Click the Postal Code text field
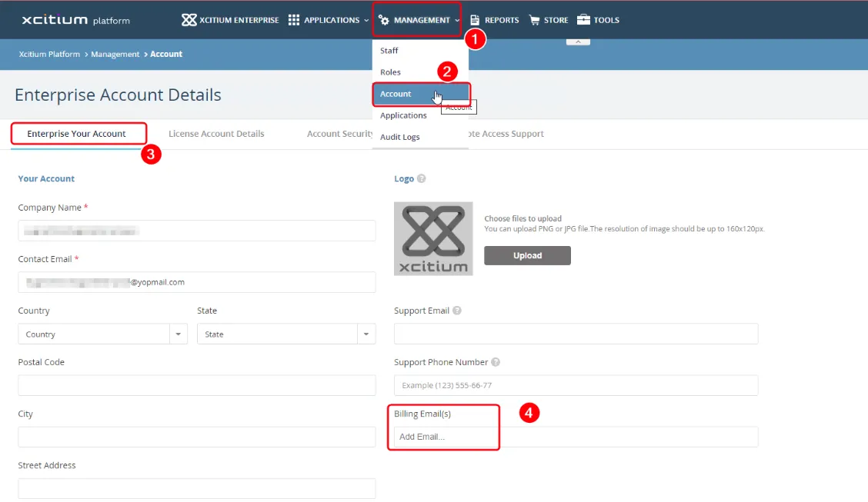868x502 pixels. [x=196, y=385]
